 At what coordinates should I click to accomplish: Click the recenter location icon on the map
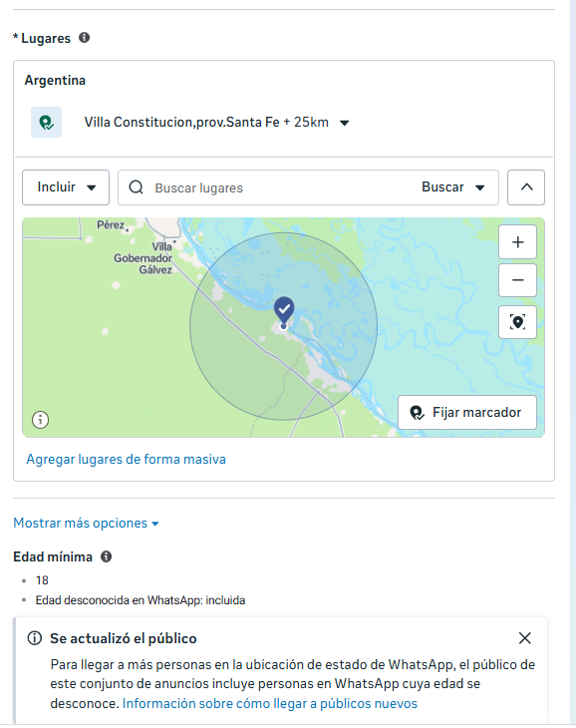(x=517, y=322)
